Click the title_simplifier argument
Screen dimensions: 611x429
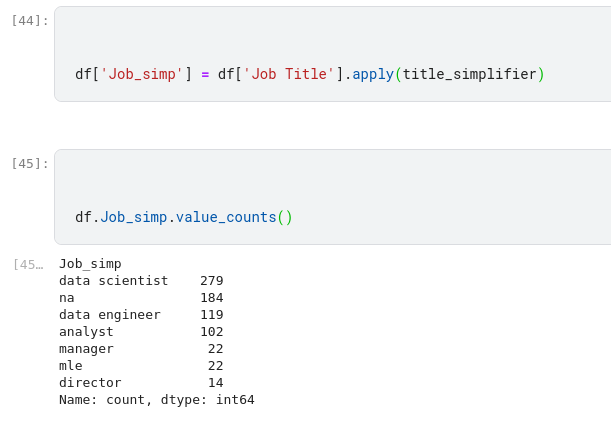click(x=469, y=74)
